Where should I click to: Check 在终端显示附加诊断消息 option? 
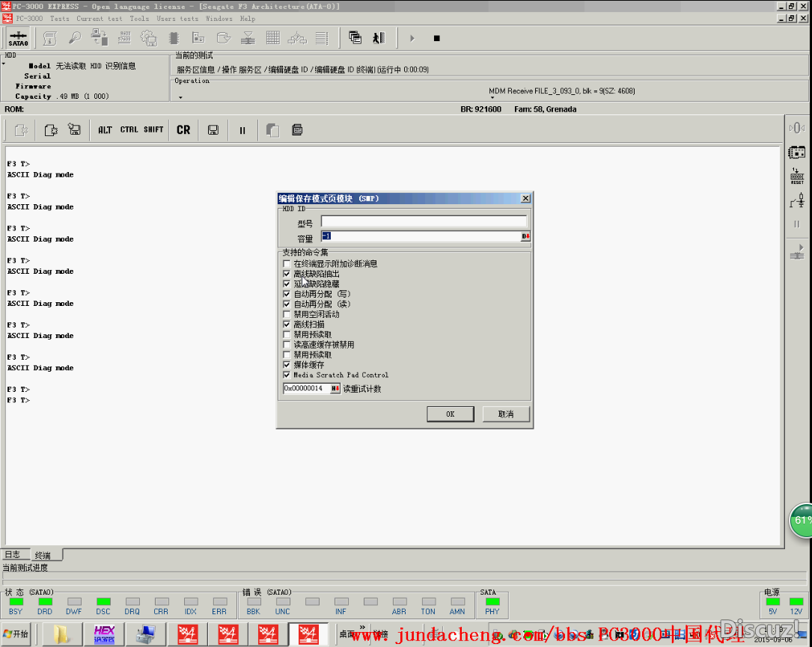287,264
